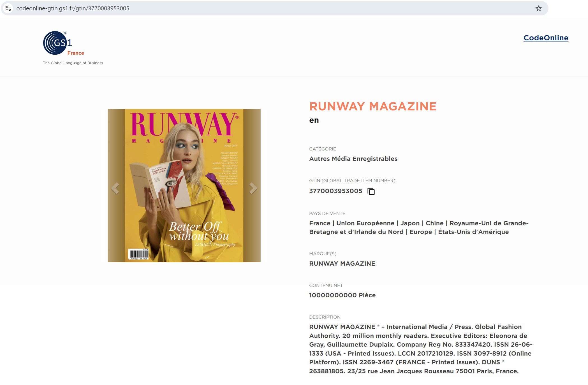Bookmark this page with the star icon
Viewport: 588px width, 385px height.
point(538,8)
